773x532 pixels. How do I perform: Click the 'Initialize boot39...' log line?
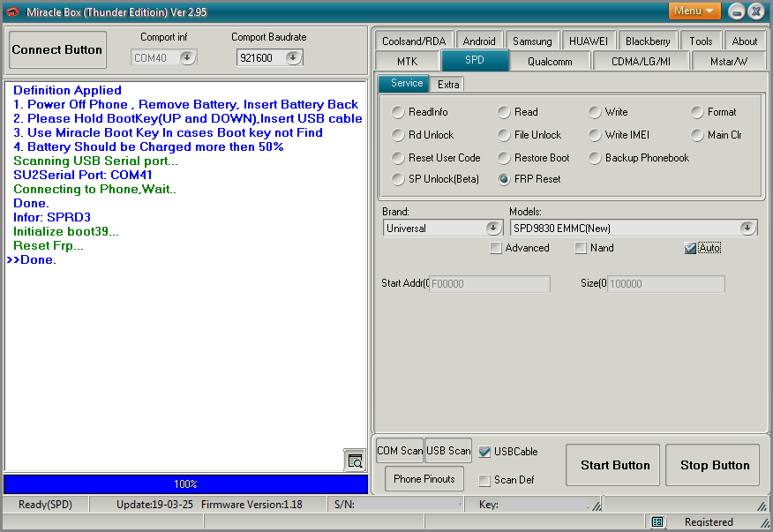coord(66,231)
